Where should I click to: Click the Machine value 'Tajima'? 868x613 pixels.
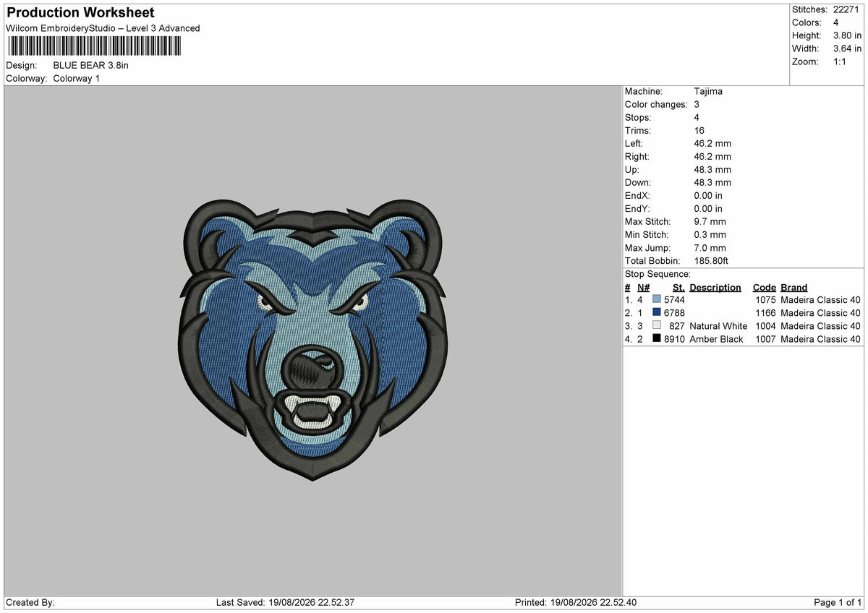[x=708, y=91]
